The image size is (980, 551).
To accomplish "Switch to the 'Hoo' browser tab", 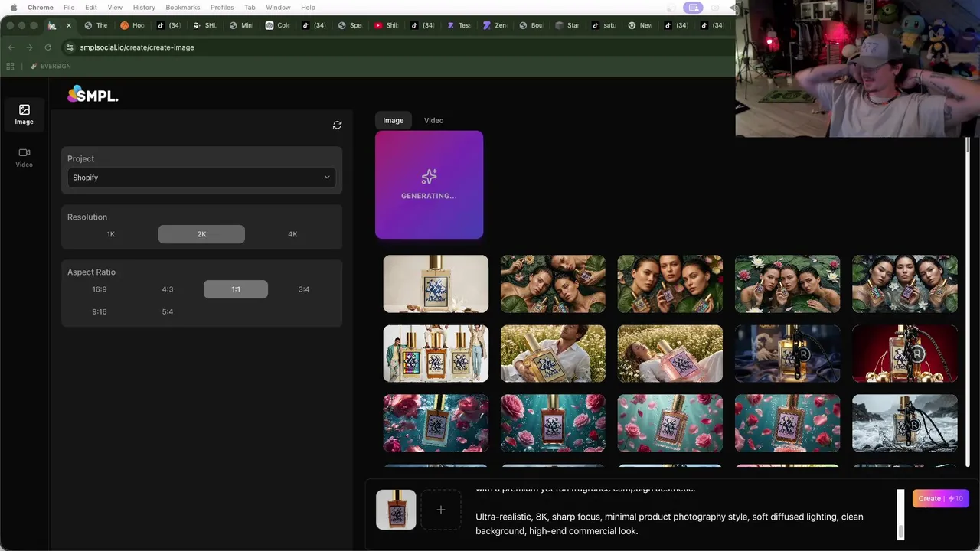I will tap(132, 25).
